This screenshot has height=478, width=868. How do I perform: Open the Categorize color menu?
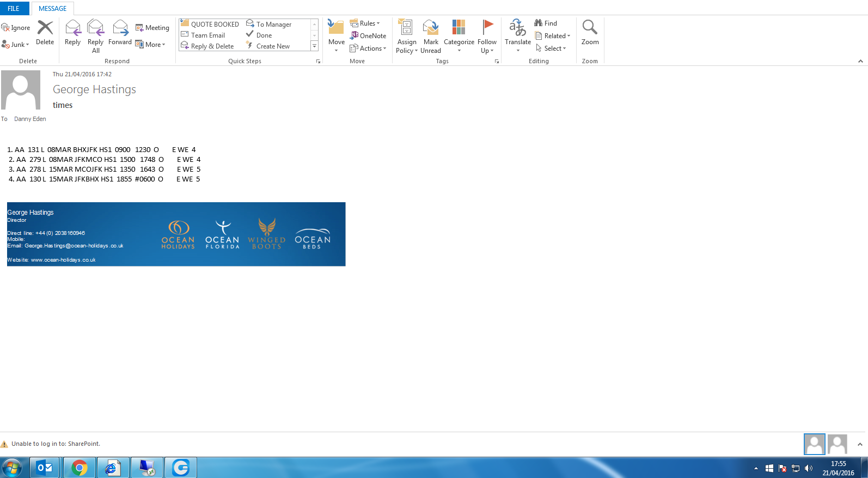click(x=459, y=36)
